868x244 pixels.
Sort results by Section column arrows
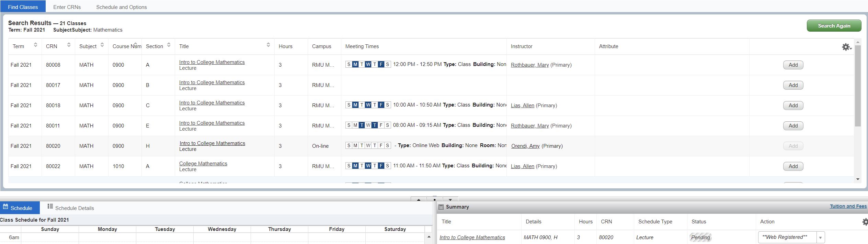(x=169, y=45)
